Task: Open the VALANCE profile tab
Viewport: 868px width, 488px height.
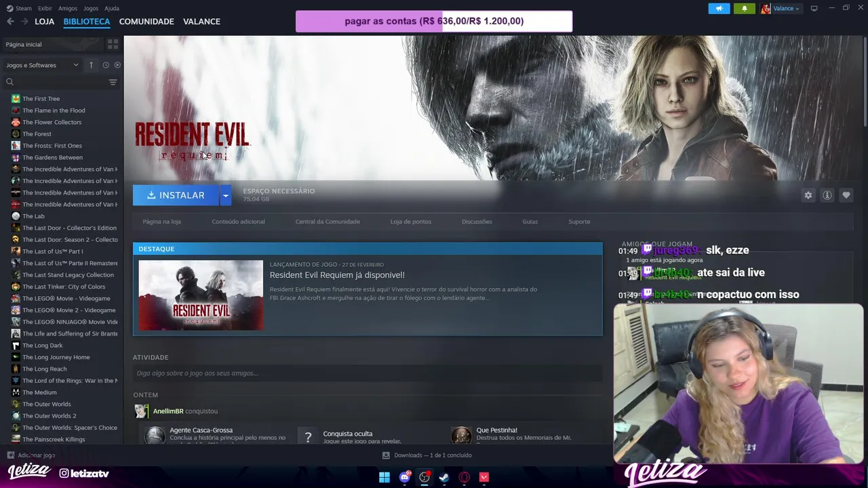Action: (201, 22)
